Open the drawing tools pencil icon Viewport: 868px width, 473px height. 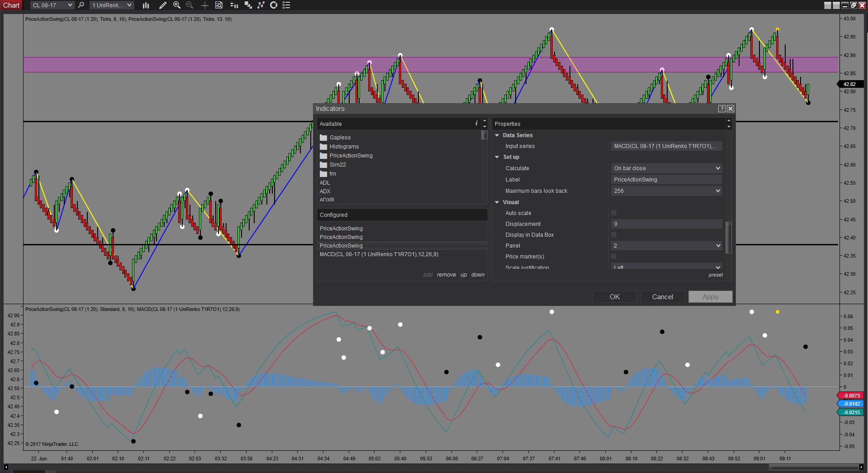pyautogui.click(x=163, y=5)
